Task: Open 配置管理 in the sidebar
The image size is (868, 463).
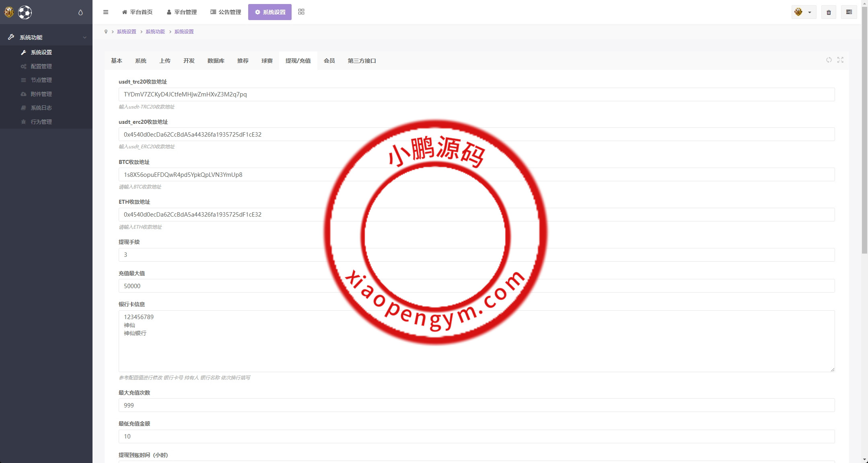Action: [41, 66]
